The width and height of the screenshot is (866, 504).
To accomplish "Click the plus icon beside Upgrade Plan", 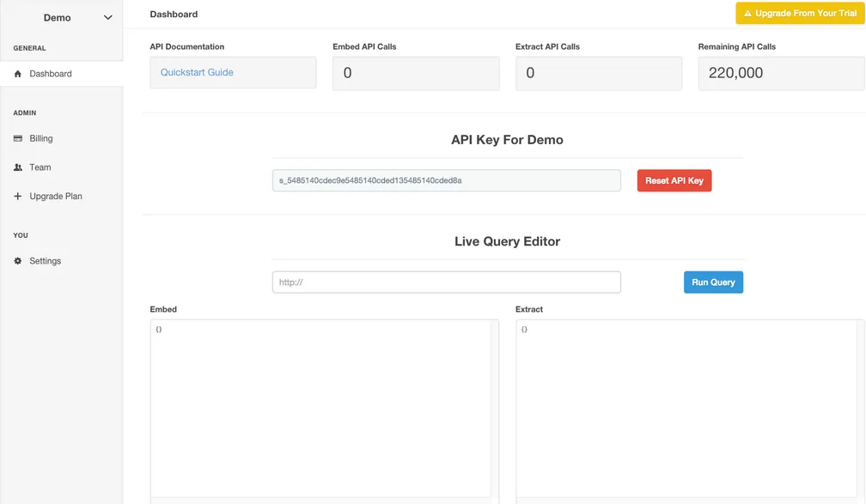I will (x=18, y=196).
